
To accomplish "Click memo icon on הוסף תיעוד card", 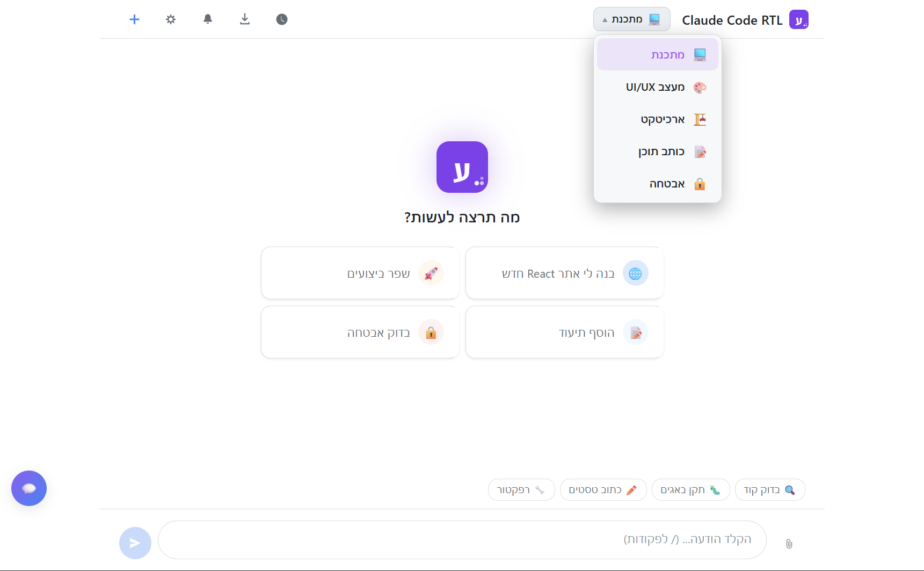I will (636, 333).
